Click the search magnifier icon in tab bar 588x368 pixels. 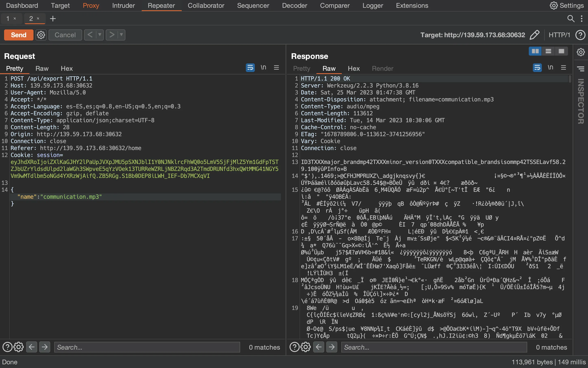point(571,18)
